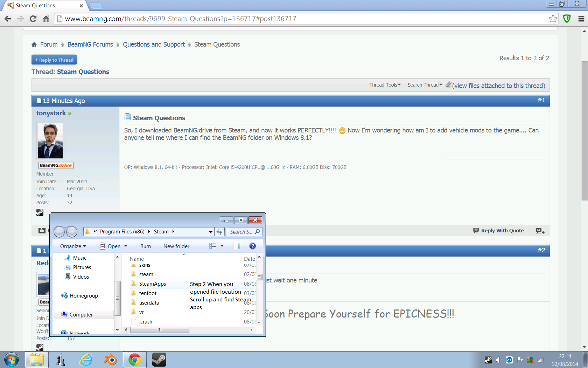Open Search Thread dropdown
The image size is (588, 368).
tap(425, 85)
